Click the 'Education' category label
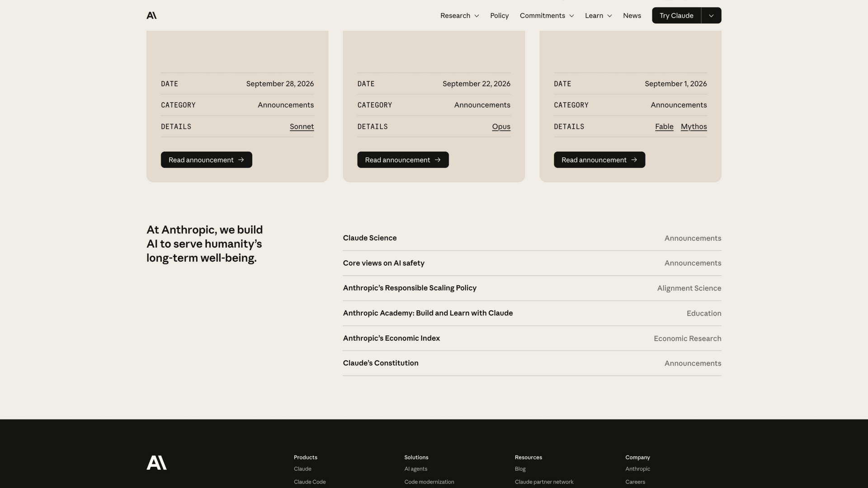This screenshot has height=488, width=868. point(704,314)
